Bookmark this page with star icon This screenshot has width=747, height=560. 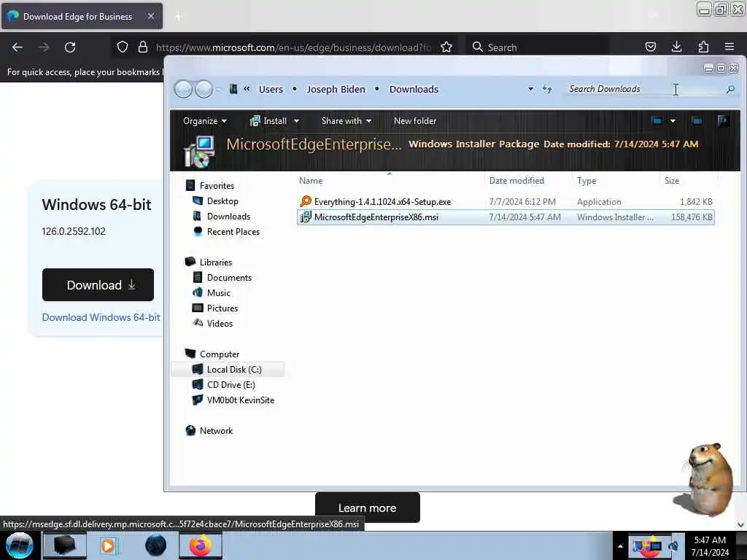[x=446, y=47]
